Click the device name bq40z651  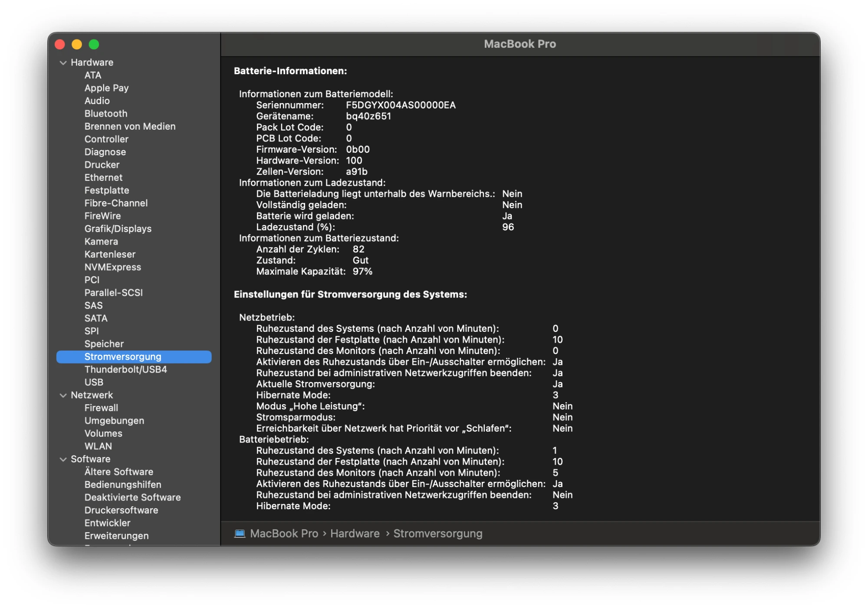pos(368,116)
